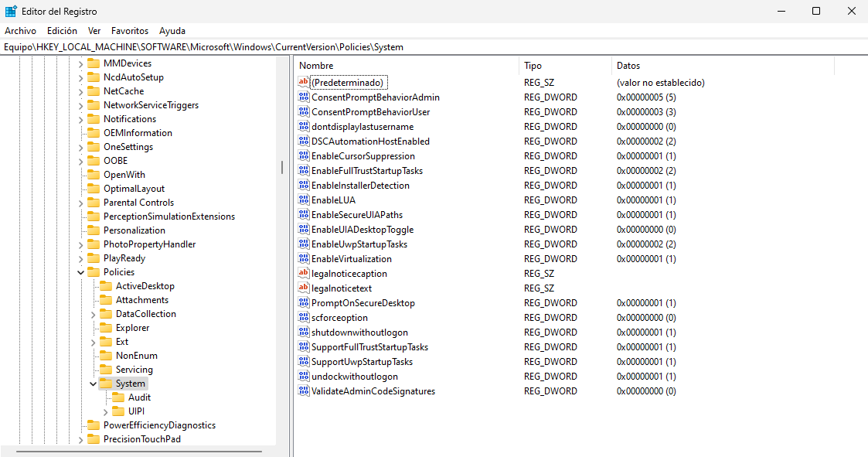Collapse the System key in tree
The height and width of the screenshot is (457, 868).
(94, 384)
